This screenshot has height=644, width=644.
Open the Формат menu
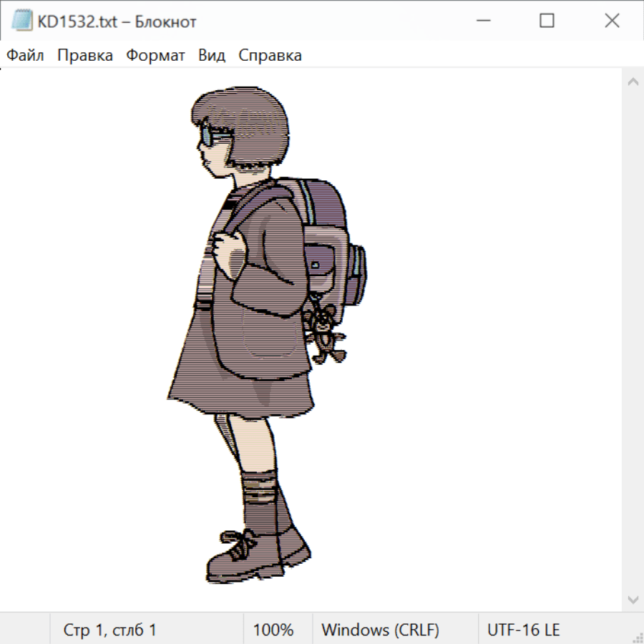click(x=155, y=56)
